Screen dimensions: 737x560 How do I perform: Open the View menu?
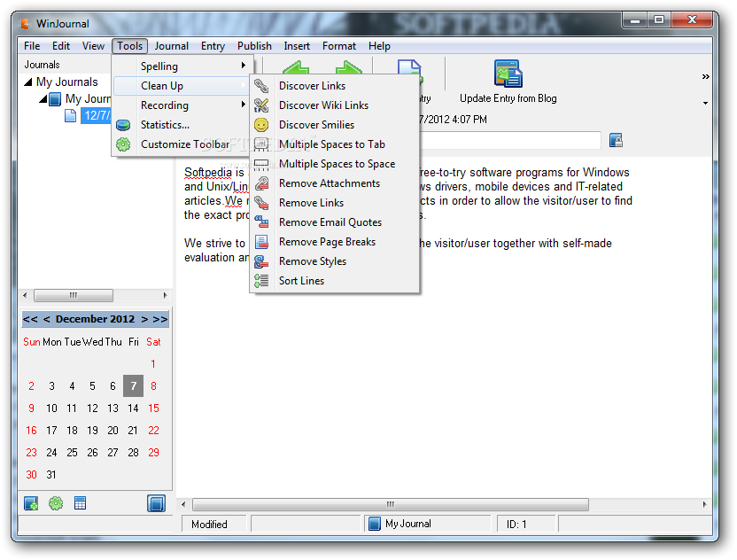(x=93, y=46)
